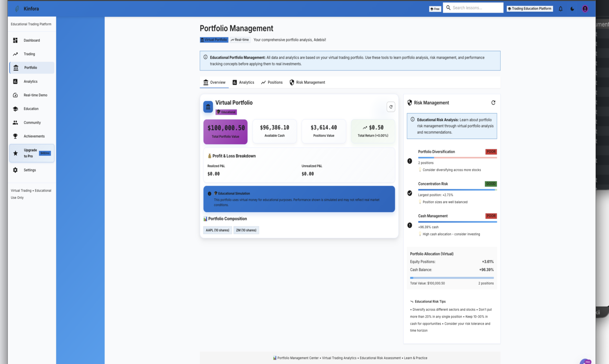Screen dimensions: 609x364
Task: Open the Positions tab
Action: coord(272,82)
